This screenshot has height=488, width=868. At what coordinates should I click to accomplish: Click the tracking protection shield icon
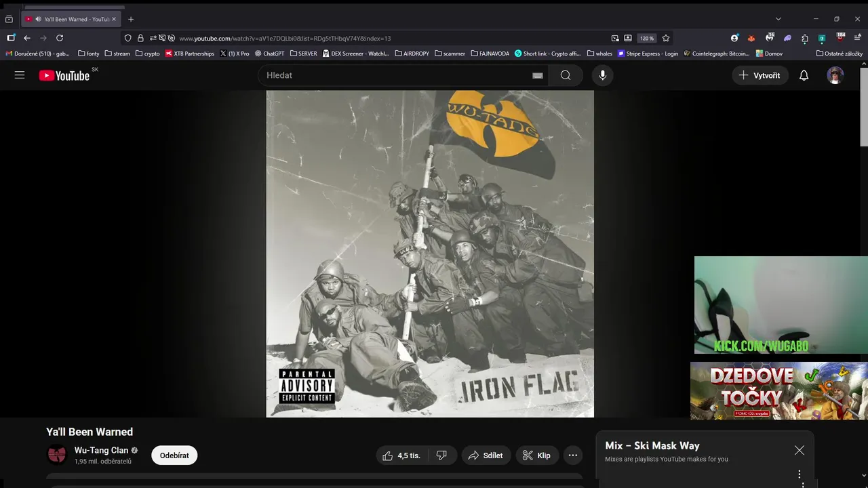tap(128, 38)
